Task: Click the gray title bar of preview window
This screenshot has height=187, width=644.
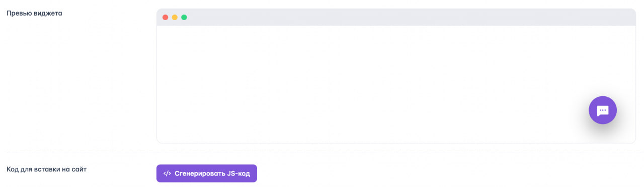Action: point(396,17)
